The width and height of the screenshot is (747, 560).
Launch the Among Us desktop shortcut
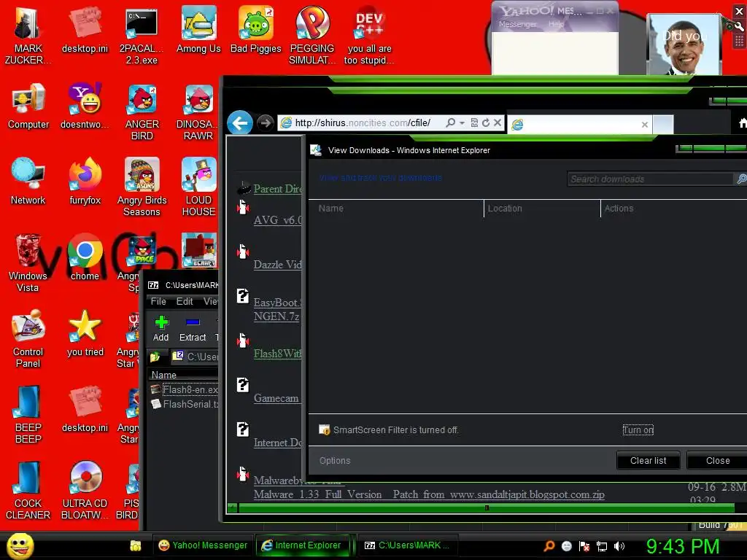[x=198, y=29]
